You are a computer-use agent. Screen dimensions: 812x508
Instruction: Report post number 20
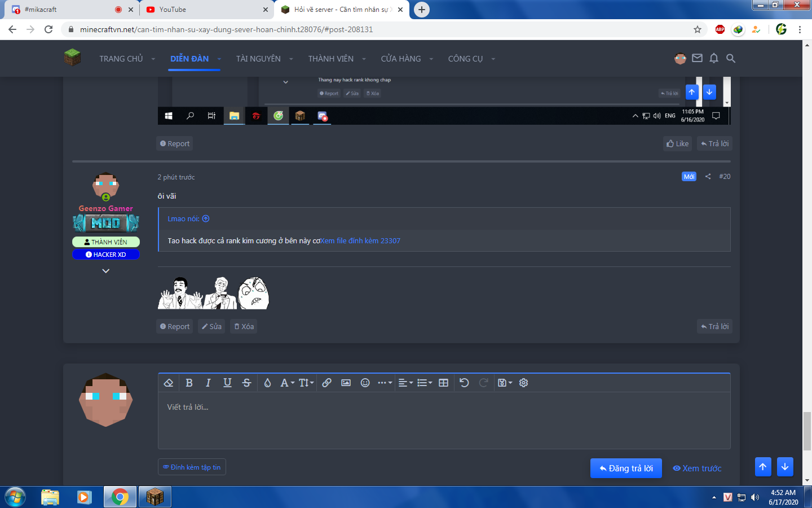coord(175,326)
